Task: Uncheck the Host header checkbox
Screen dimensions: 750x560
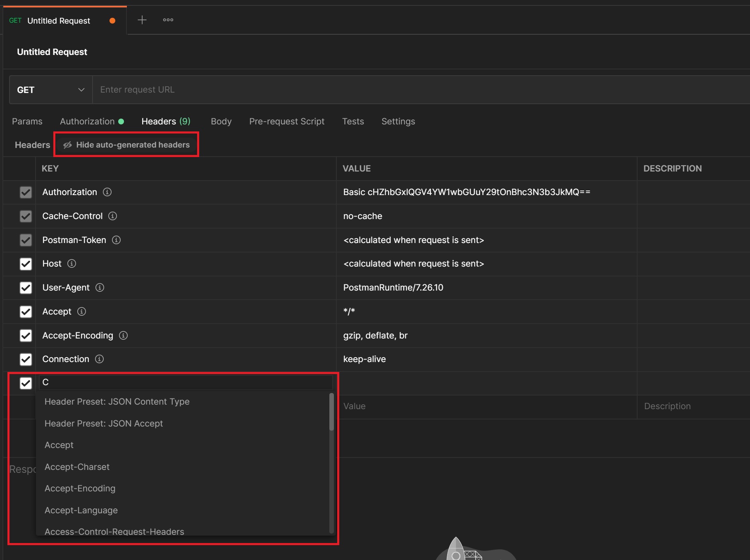Action: pos(26,264)
